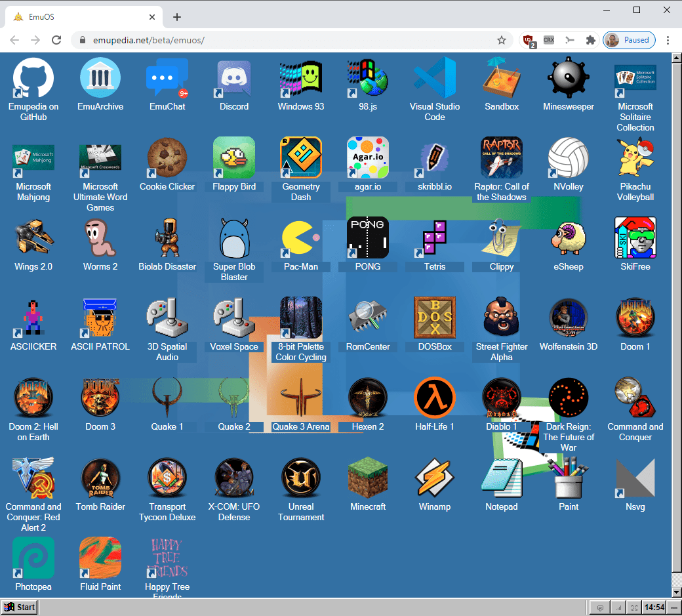Launch Pikachu Volleyball
682x616 pixels.
[635, 157]
